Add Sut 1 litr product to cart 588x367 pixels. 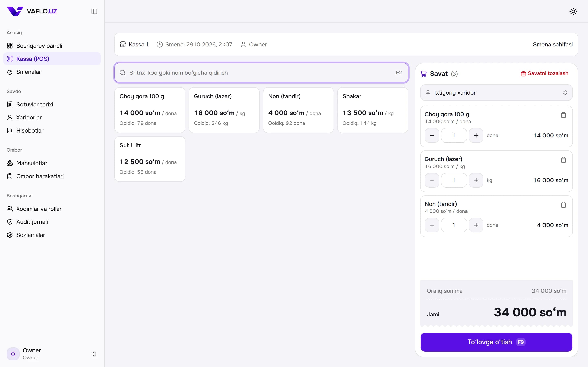pos(150,159)
